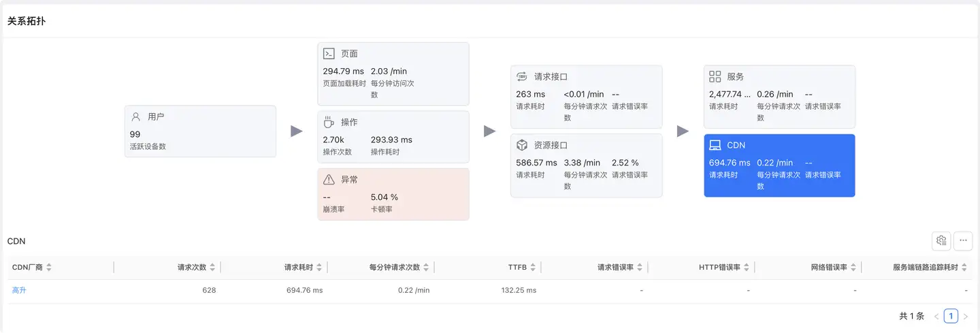Viewport: 980px width, 333px height.
Task: Go to previous page arrow
Action: [x=936, y=316]
